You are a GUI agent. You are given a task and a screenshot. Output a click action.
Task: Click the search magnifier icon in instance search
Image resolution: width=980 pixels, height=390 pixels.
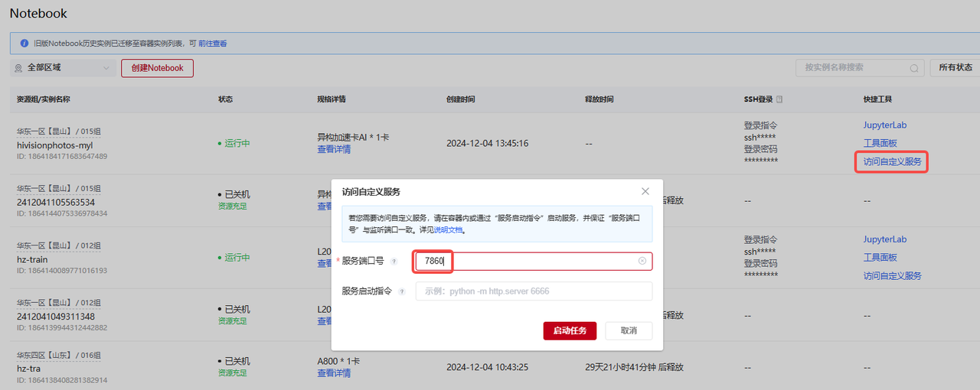click(x=913, y=68)
